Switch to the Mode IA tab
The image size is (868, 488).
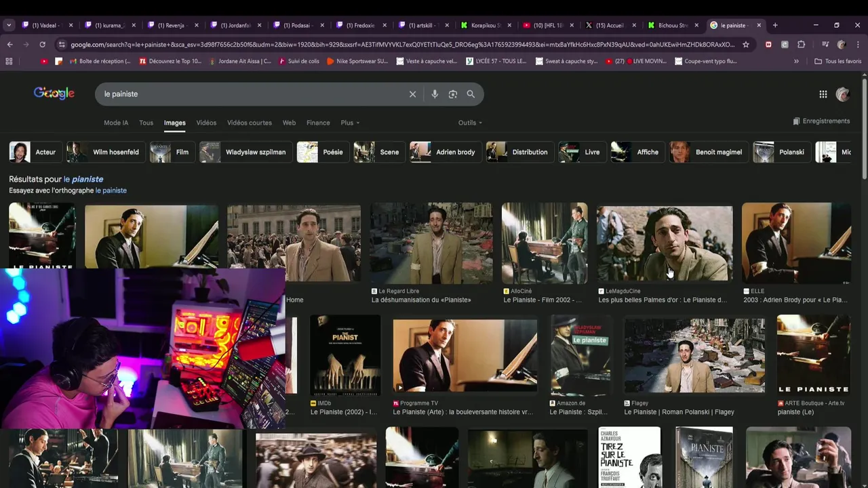tap(116, 123)
